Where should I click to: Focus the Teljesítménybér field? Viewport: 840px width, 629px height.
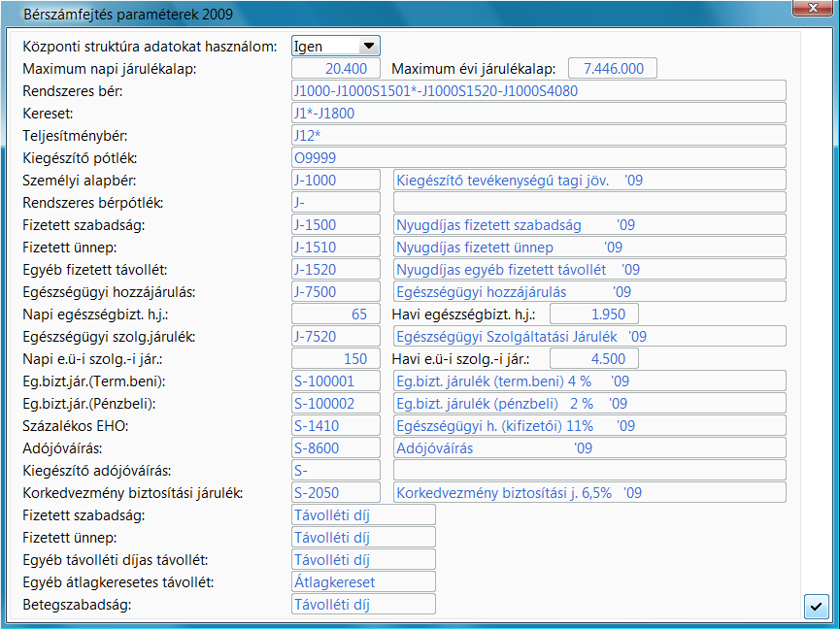click(x=538, y=135)
